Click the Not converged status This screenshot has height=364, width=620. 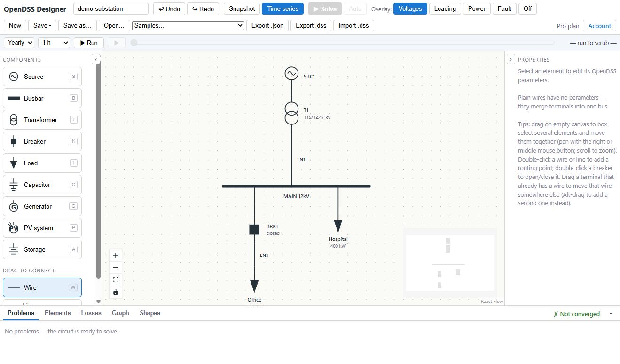coord(577,314)
